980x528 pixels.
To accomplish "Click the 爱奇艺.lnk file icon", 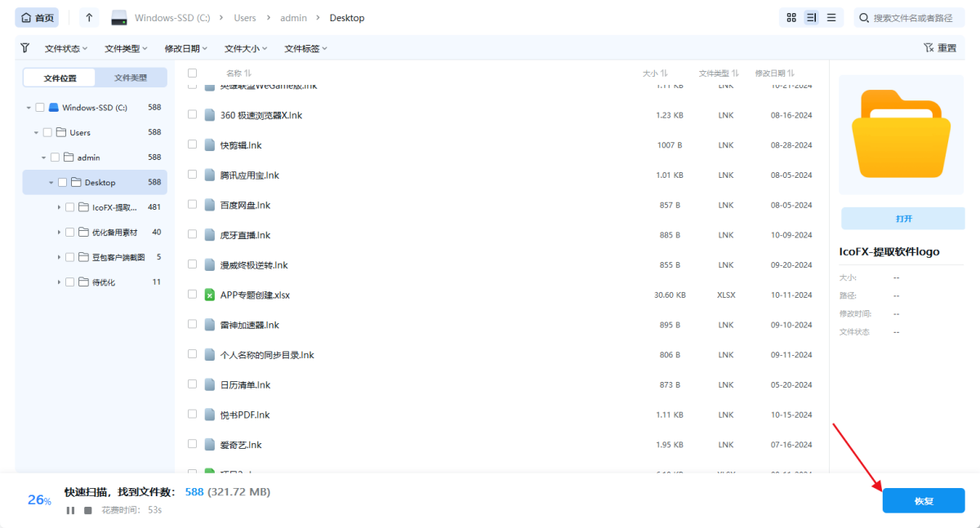I will (210, 445).
